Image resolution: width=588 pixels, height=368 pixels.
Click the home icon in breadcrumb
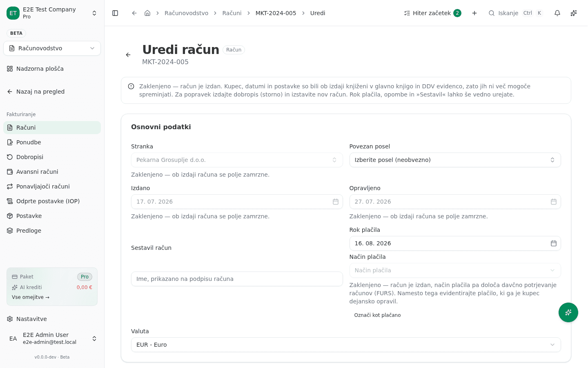[147, 13]
